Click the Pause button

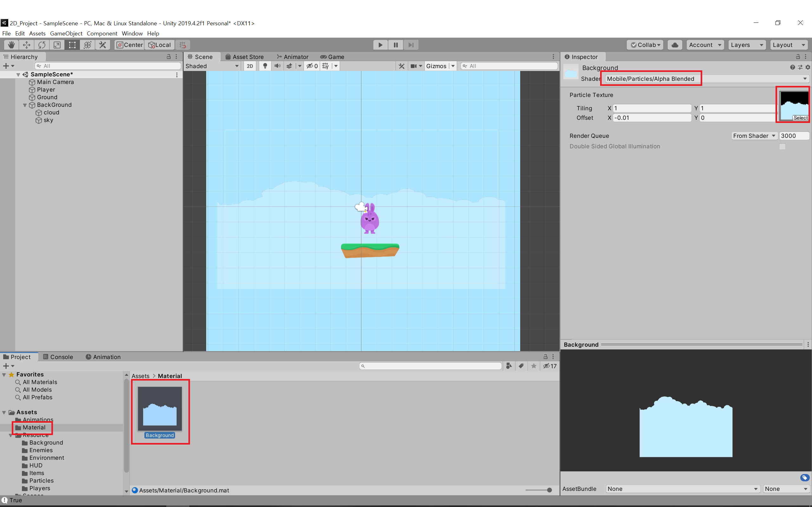pyautogui.click(x=396, y=45)
